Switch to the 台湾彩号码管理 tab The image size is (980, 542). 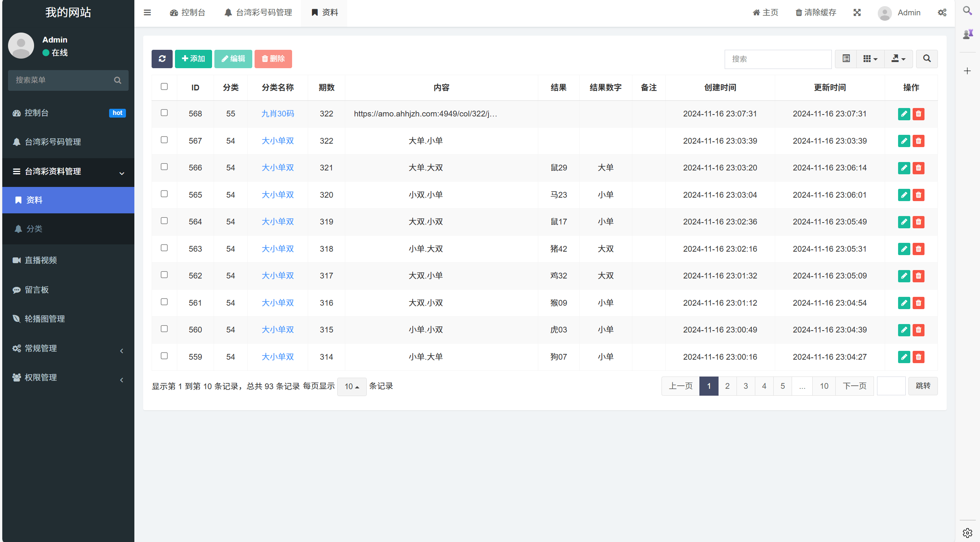[259, 13]
